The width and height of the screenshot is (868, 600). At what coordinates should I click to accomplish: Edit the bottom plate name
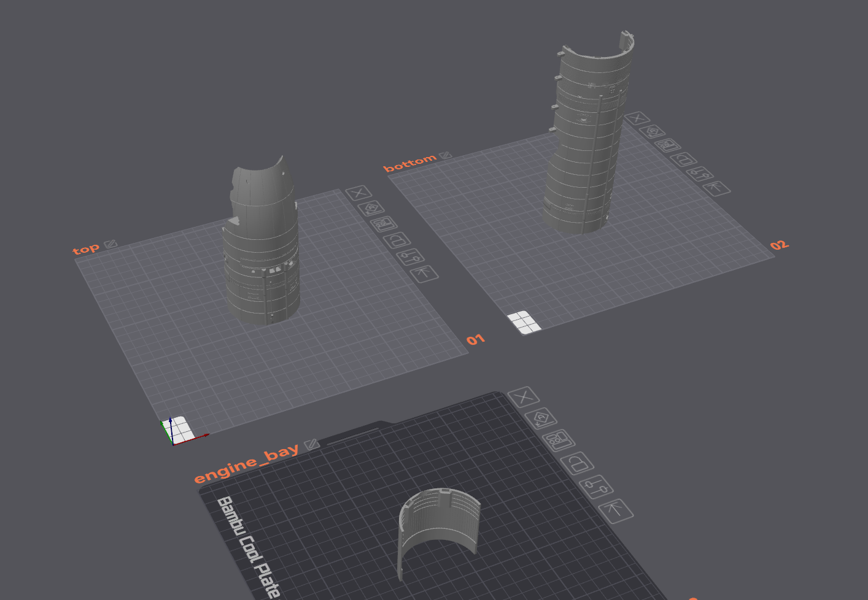click(446, 155)
